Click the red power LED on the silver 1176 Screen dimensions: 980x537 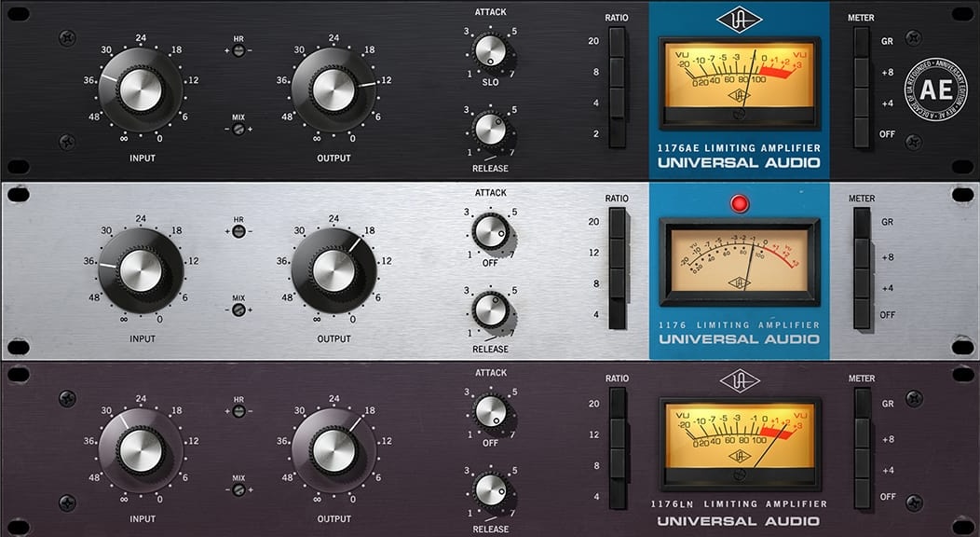pos(741,204)
